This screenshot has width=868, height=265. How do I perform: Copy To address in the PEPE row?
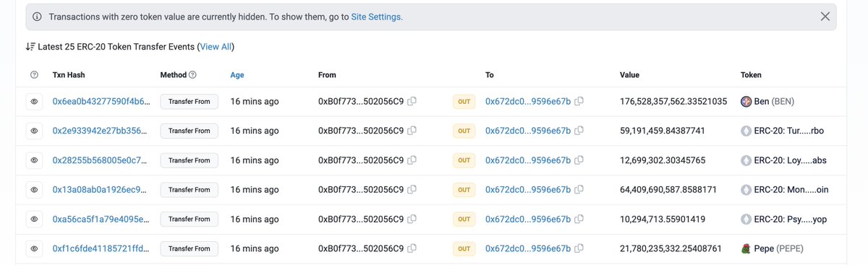tap(579, 248)
